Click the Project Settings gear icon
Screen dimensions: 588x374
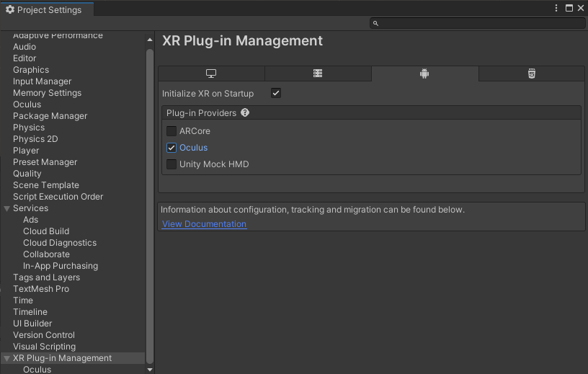click(x=10, y=9)
